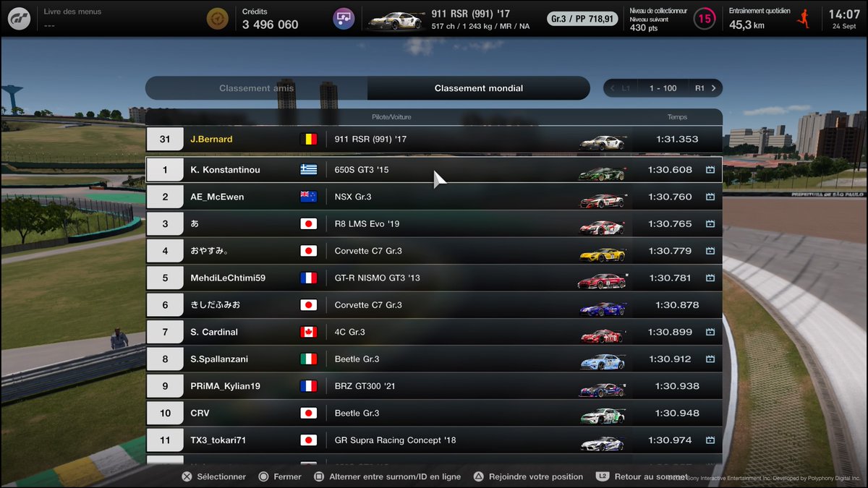This screenshot has height=488, width=868.
Task: Click Fermer circle button hint
Action: [280, 476]
